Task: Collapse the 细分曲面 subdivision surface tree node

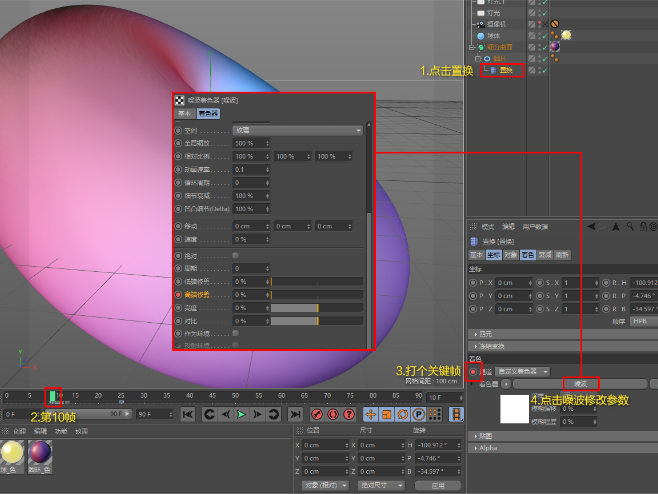Action: pyautogui.click(x=471, y=47)
